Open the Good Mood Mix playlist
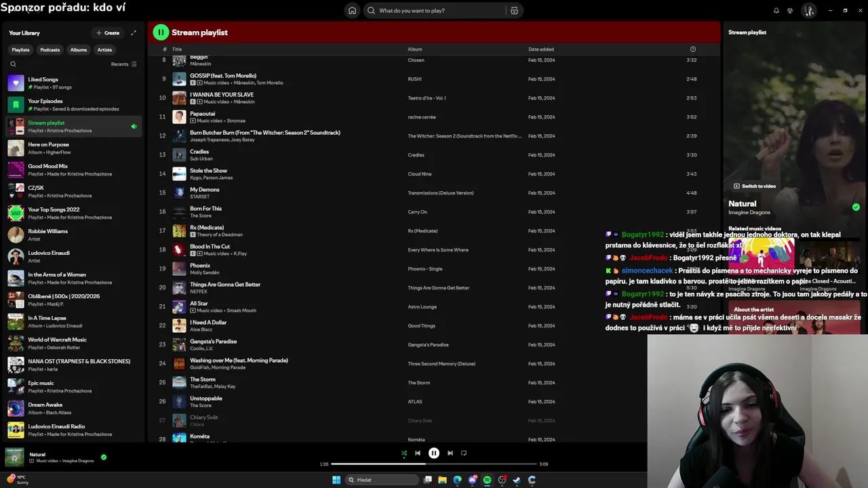 point(73,169)
